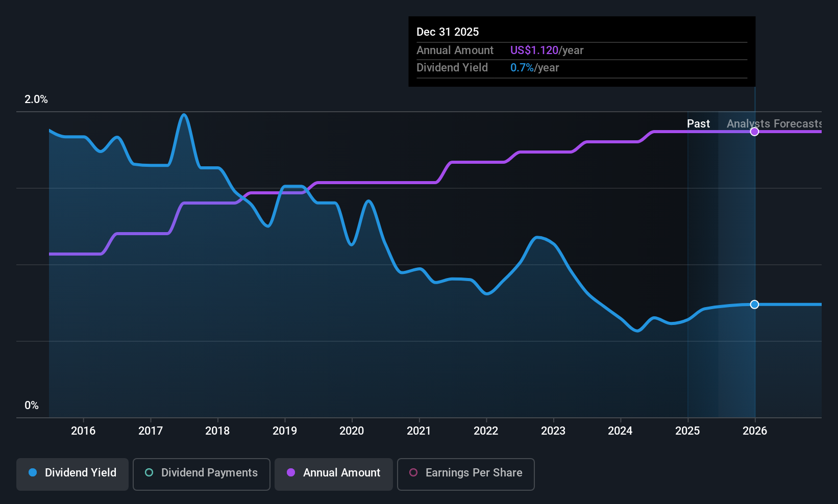
Task: Click the 2016 x-axis label
Action: pos(83,431)
